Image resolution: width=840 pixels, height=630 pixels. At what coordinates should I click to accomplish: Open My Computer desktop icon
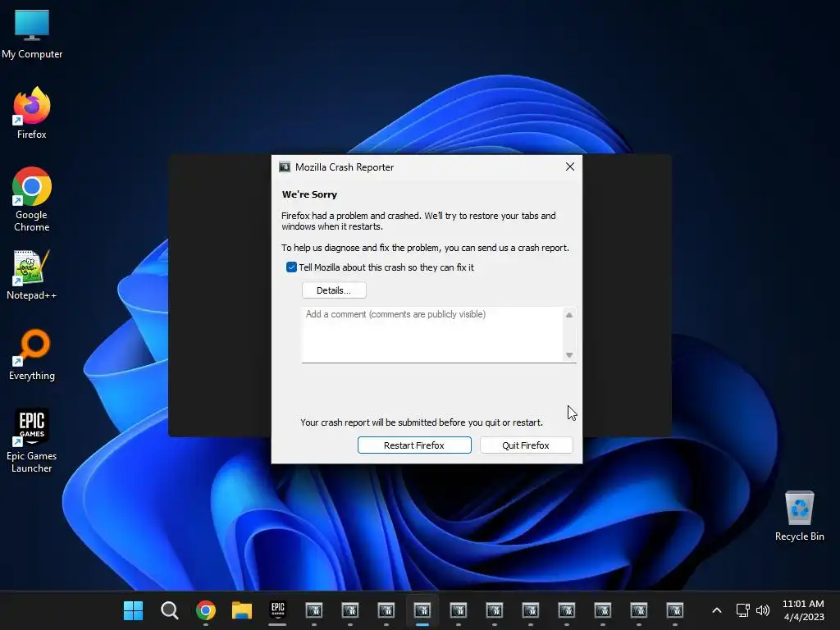pos(32,34)
